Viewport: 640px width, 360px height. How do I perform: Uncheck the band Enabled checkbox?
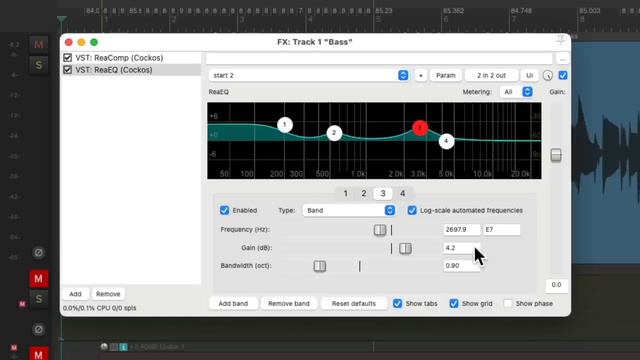click(x=224, y=210)
